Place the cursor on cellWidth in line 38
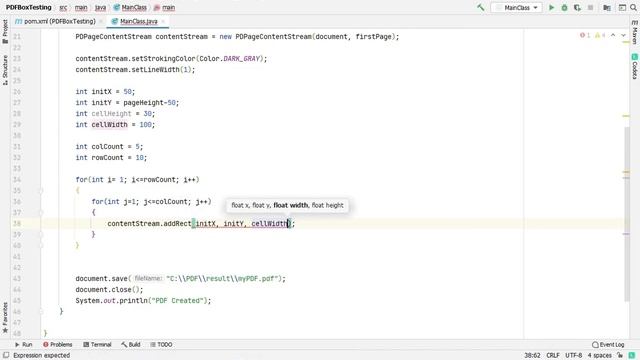 click(269, 224)
